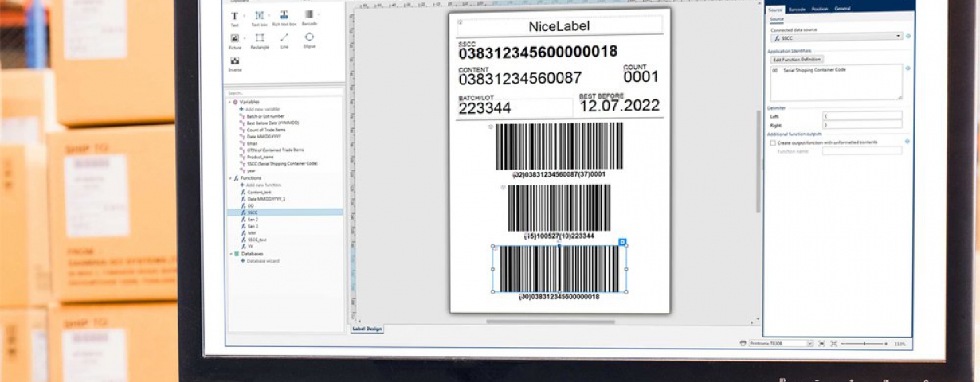Select the NiceLabel title text on label
The height and width of the screenshot is (382, 980).
point(559,26)
